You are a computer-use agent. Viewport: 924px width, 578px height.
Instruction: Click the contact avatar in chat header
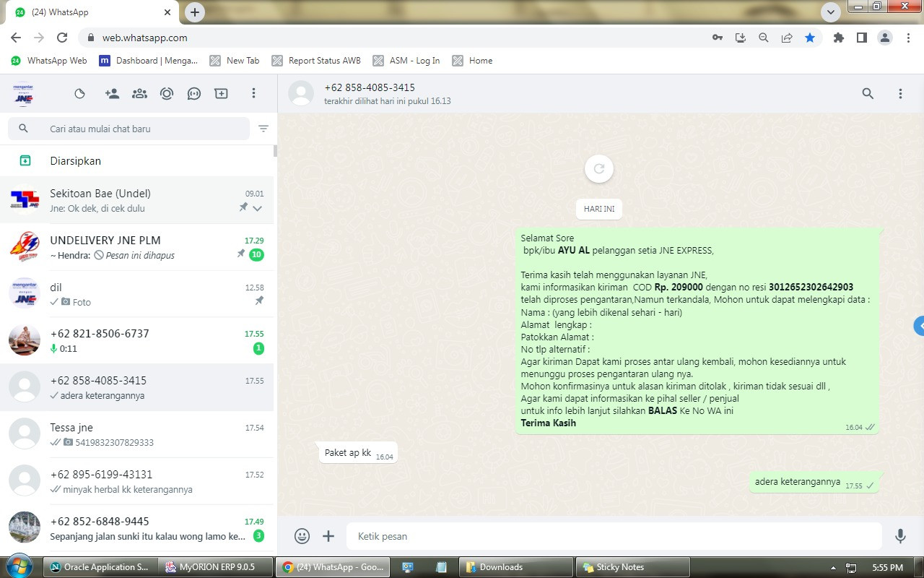click(x=301, y=94)
